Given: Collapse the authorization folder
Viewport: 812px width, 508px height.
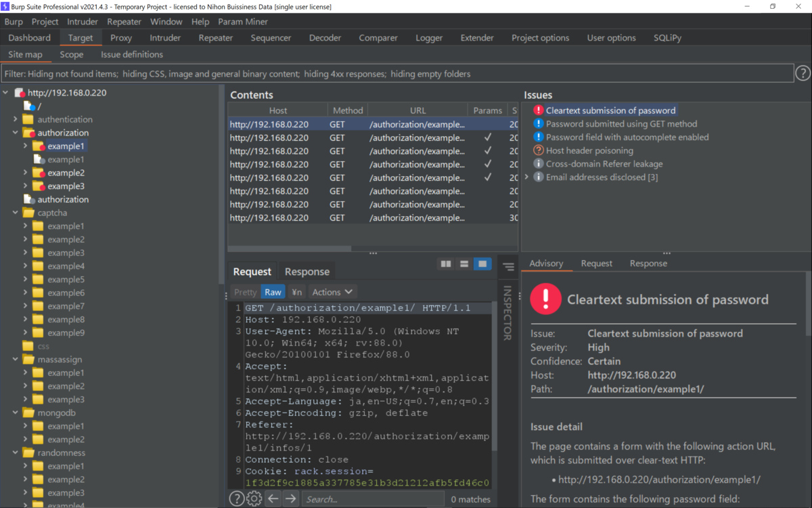Looking at the screenshot, I should pyautogui.click(x=16, y=133).
